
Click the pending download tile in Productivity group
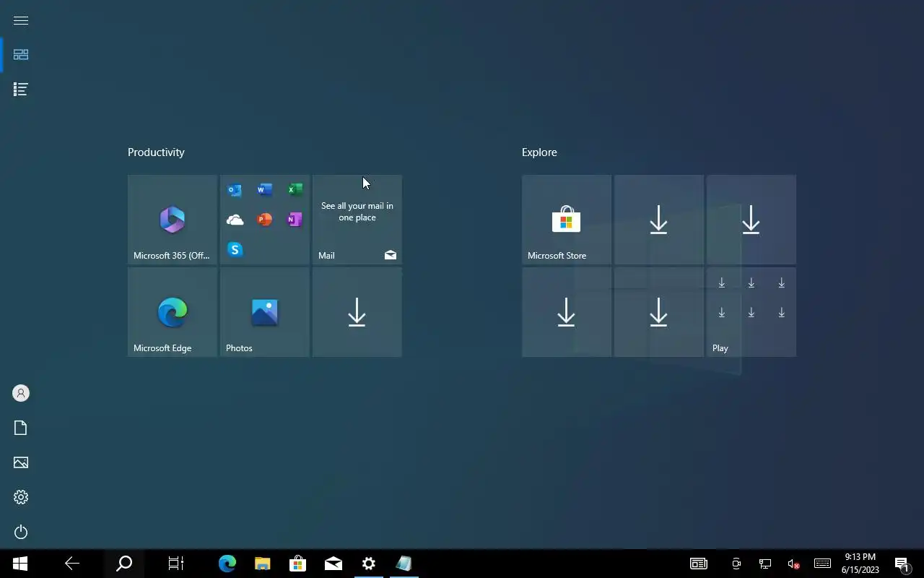(x=357, y=312)
